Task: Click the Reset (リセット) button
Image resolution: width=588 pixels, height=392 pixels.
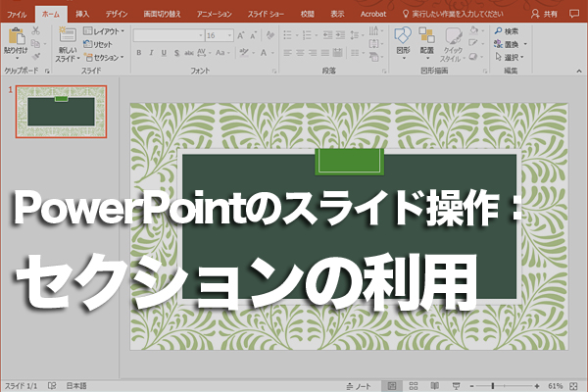Action: [x=98, y=44]
